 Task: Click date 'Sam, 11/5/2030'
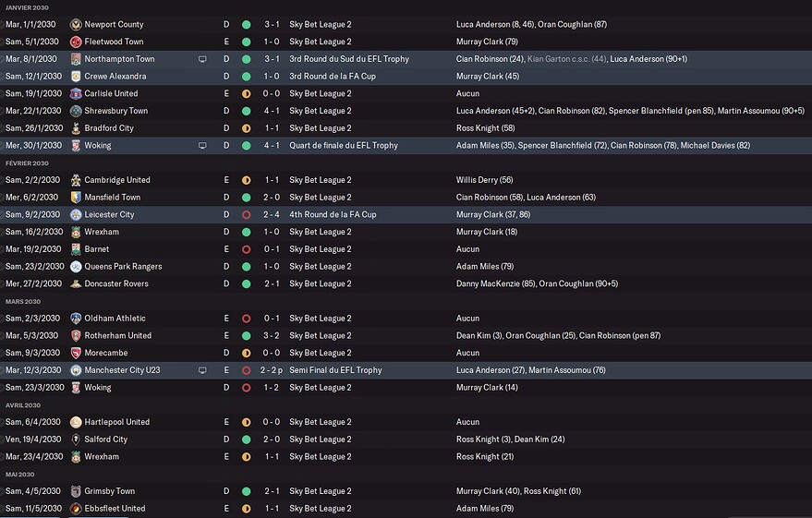(33, 508)
